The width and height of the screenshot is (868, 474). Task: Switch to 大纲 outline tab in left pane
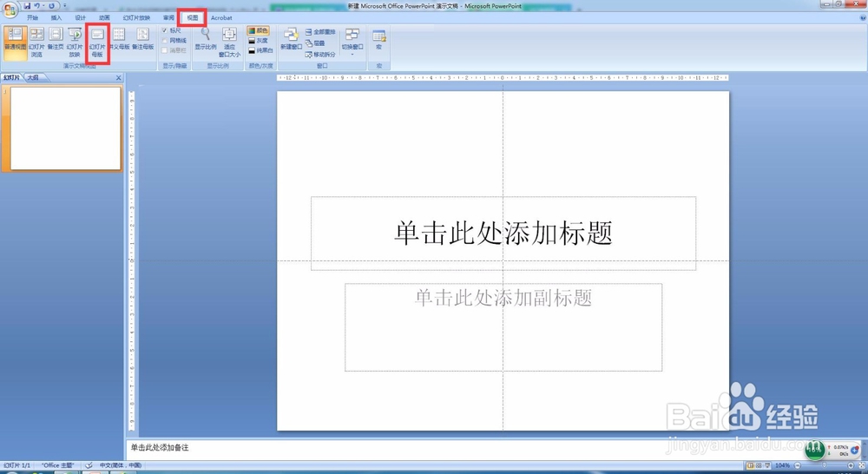coord(33,77)
